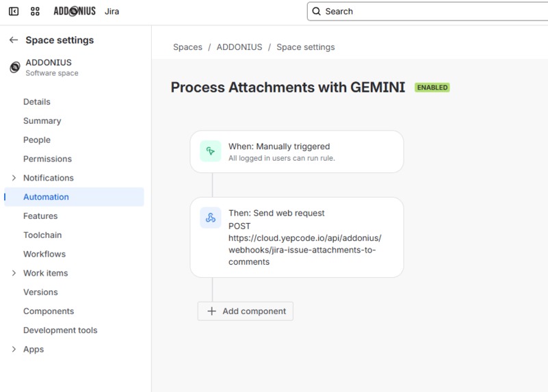Click the Space settings breadcrumb link

click(305, 47)
